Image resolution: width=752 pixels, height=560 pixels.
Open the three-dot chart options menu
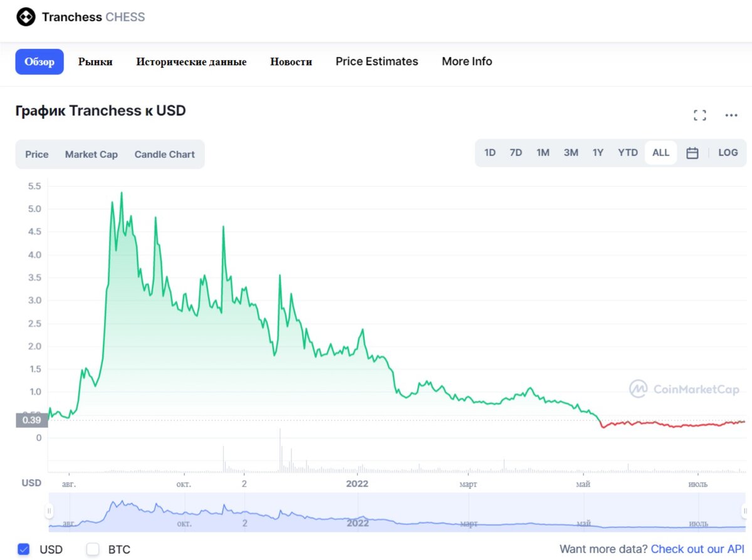(x=731, y=115)
